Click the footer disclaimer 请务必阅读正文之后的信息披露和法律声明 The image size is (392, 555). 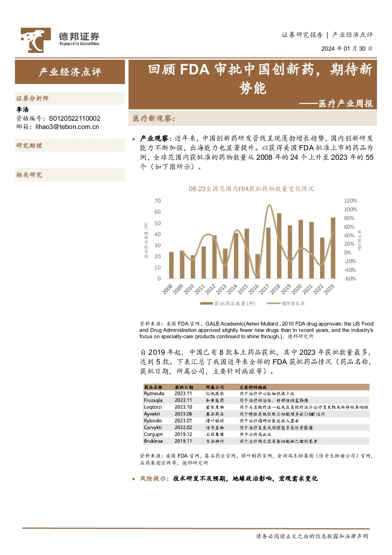(x=312, y=536)
